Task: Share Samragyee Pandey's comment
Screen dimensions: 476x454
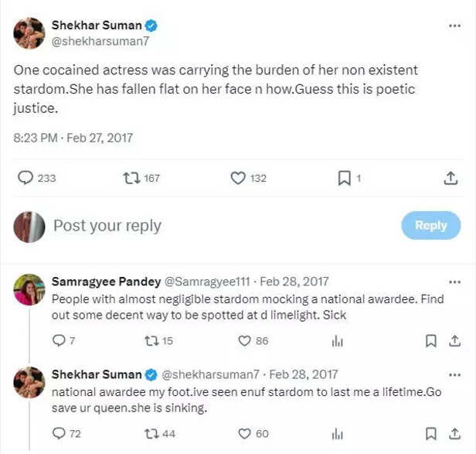Action: coord(453,340)
